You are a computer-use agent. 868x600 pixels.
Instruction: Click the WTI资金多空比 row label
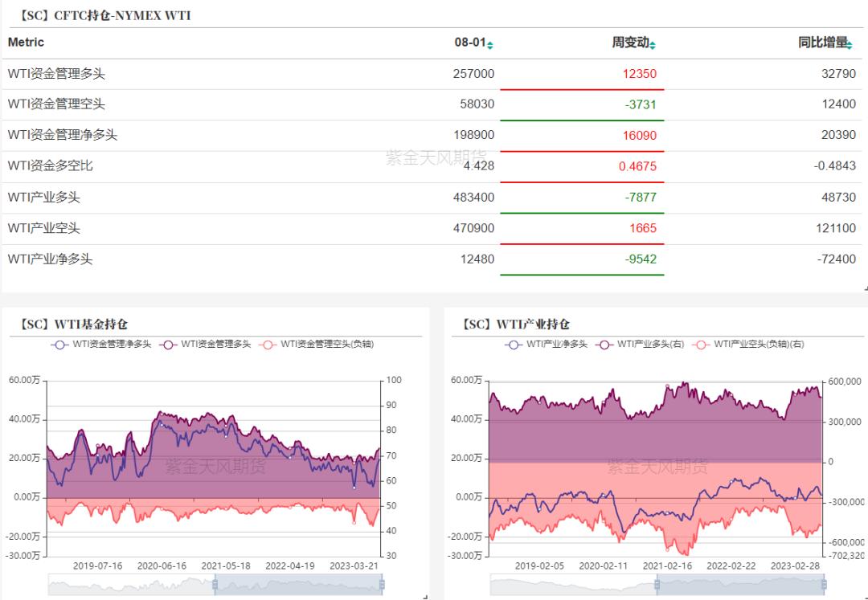click(50, 165)
